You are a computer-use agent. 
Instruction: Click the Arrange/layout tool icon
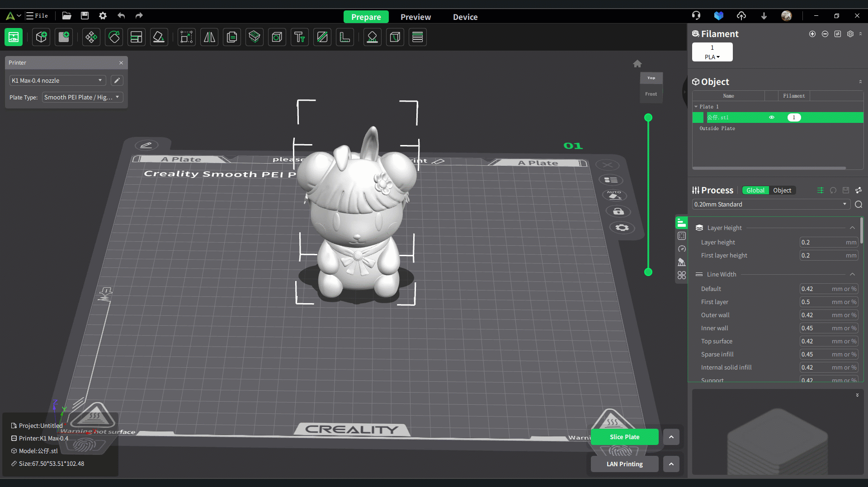(x=137, y=37)
